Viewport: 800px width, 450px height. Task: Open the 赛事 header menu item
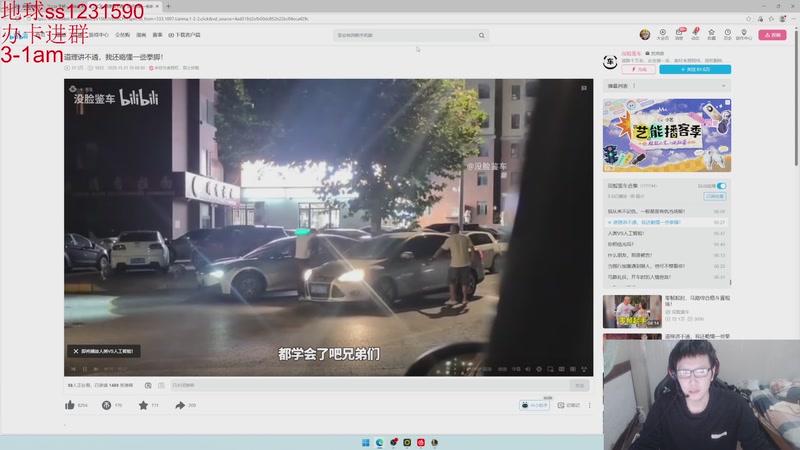point(157,35)
